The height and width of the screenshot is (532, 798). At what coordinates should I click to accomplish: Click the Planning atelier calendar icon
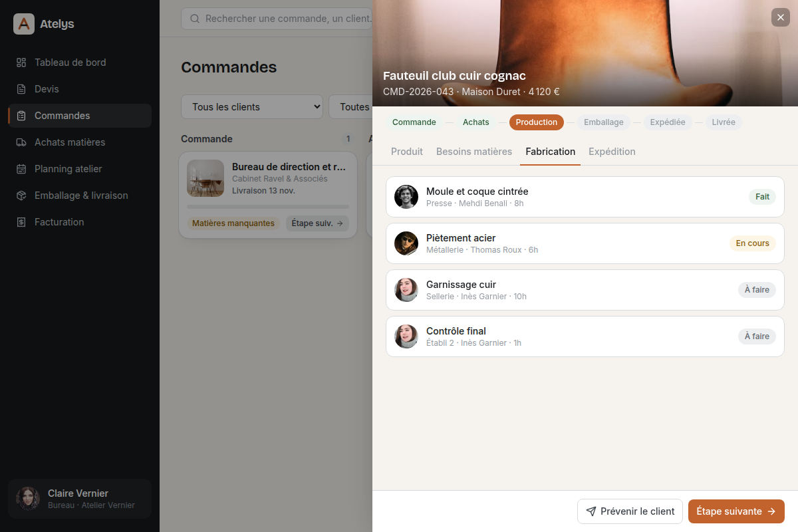tap(21, 169)
